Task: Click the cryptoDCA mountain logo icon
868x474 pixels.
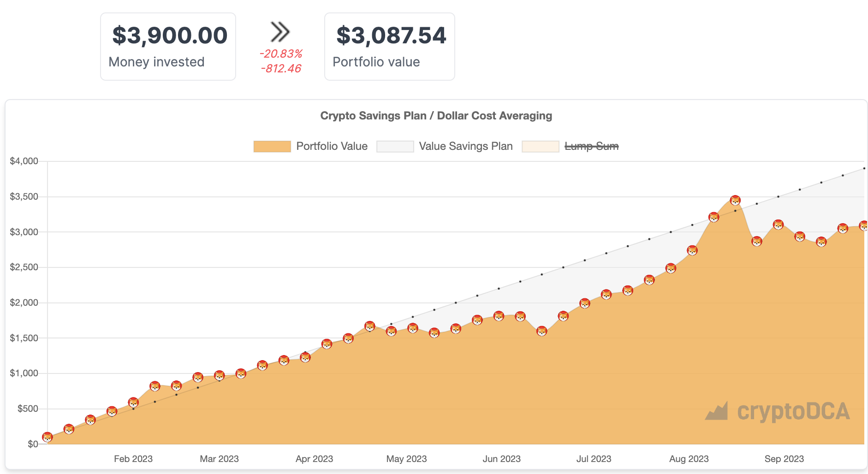Action: (716, 411)
